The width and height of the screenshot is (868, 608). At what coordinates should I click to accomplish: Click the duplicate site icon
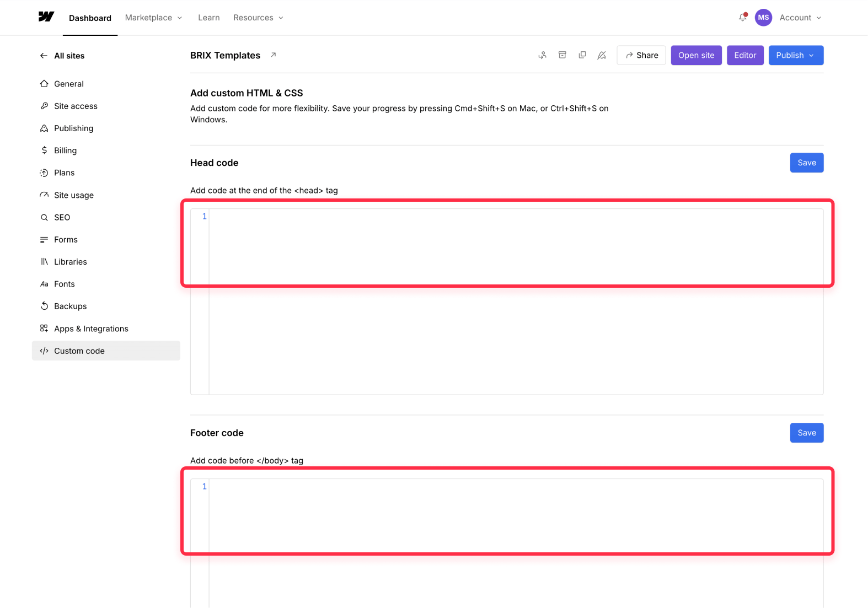coord(582,55)
